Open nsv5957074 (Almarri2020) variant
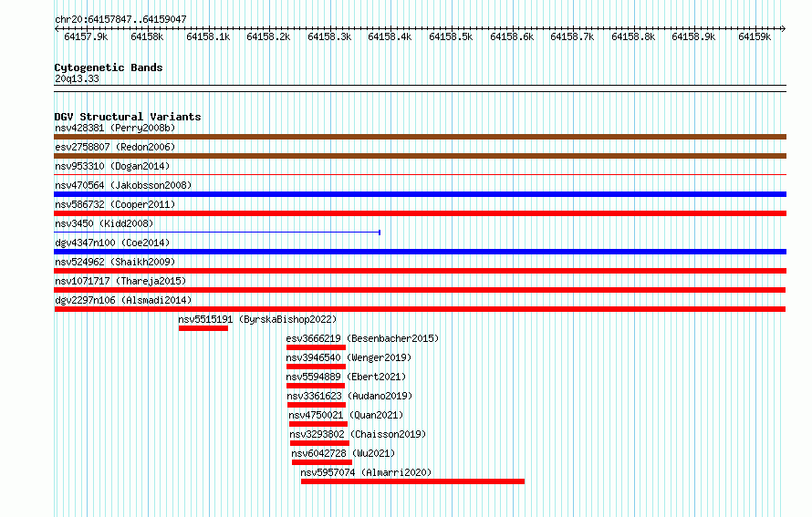 [x=366, y=472]
